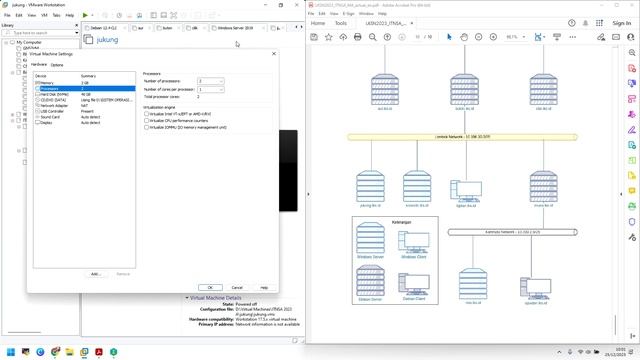Click the fit page view icon in Acrobat
The image size is (640, 360).
tap(538, 37)
